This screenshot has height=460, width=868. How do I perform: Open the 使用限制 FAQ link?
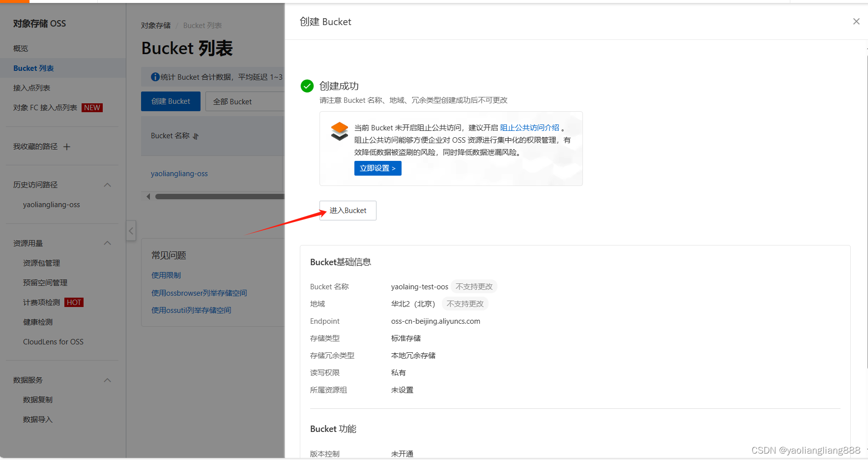pos(166,276)
